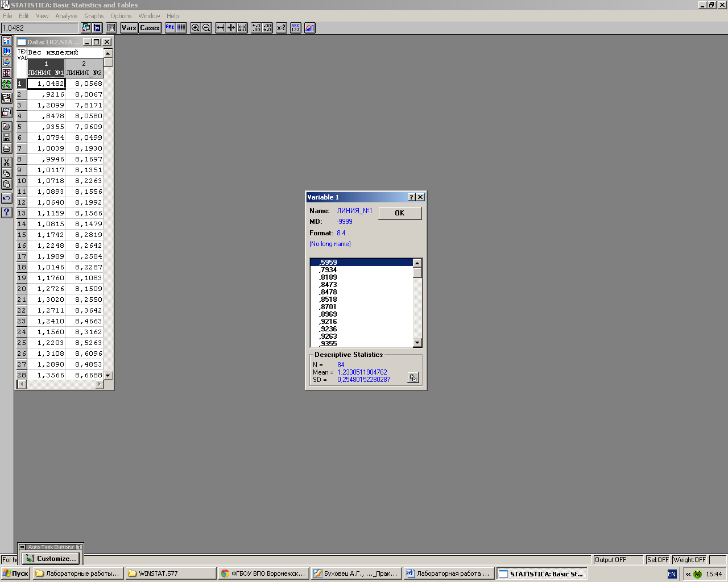This screenshot has height=582, width=728.
Task: Click the green scatter icons button in sidebar
Action: [x=6, y=84]
